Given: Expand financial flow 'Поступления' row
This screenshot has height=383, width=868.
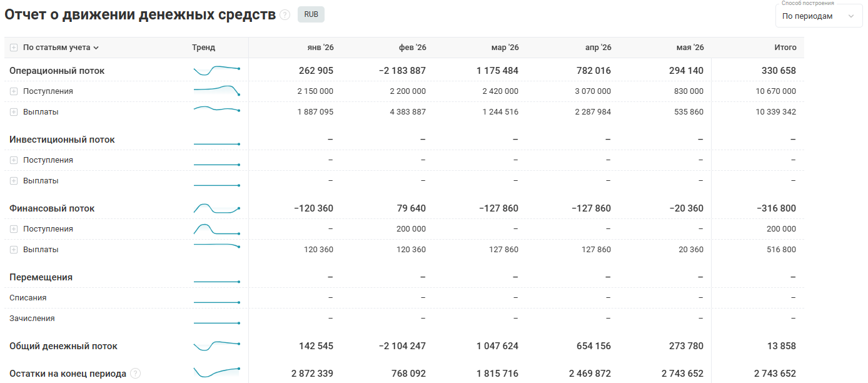Looking at the screenshot, I should point(14,229).
